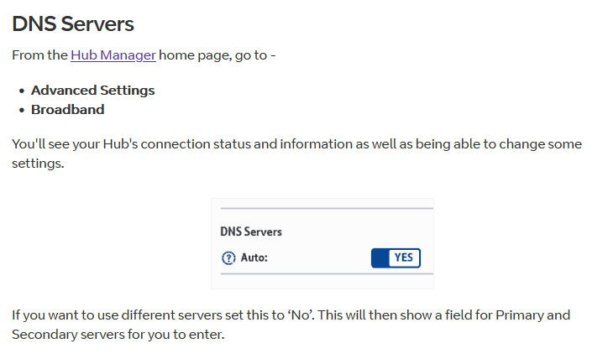This screenshot has height=364, width=608.
Task: Click the bottom divider line under Auto row
Action: [x=326, y=274]
